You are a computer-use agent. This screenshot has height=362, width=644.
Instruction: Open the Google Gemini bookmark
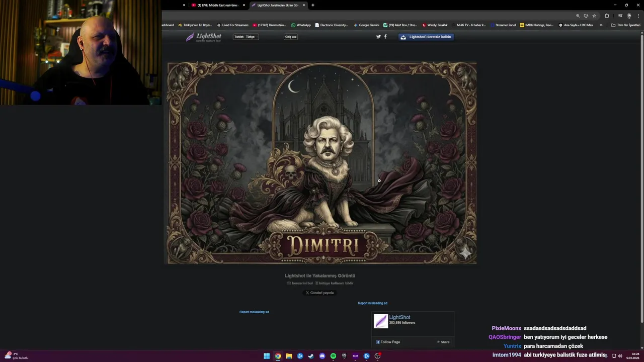click(x=366, y=25)
